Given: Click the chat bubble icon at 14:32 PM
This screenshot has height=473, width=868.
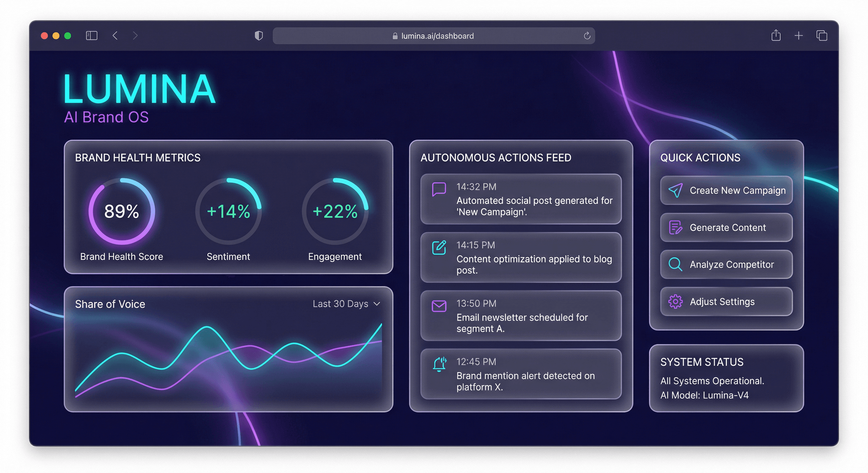Looking at the screenshot, I should point(439,189).
